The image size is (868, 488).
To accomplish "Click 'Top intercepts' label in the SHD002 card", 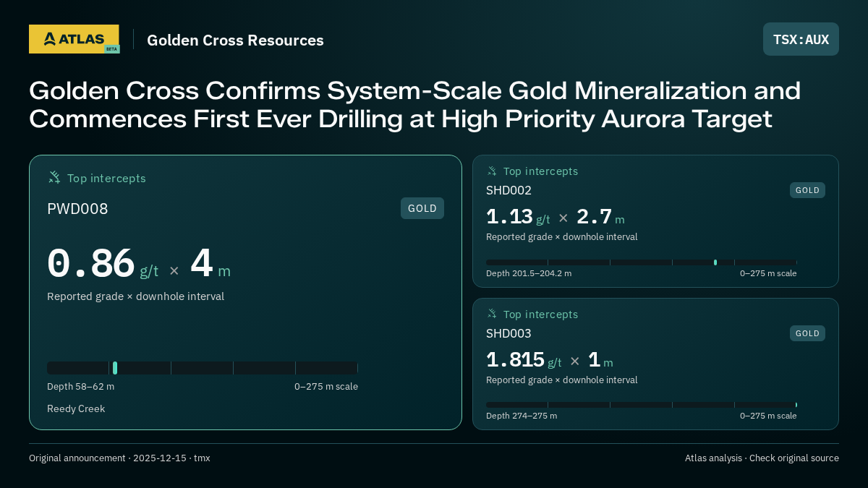I will click(x=540, y=171).
